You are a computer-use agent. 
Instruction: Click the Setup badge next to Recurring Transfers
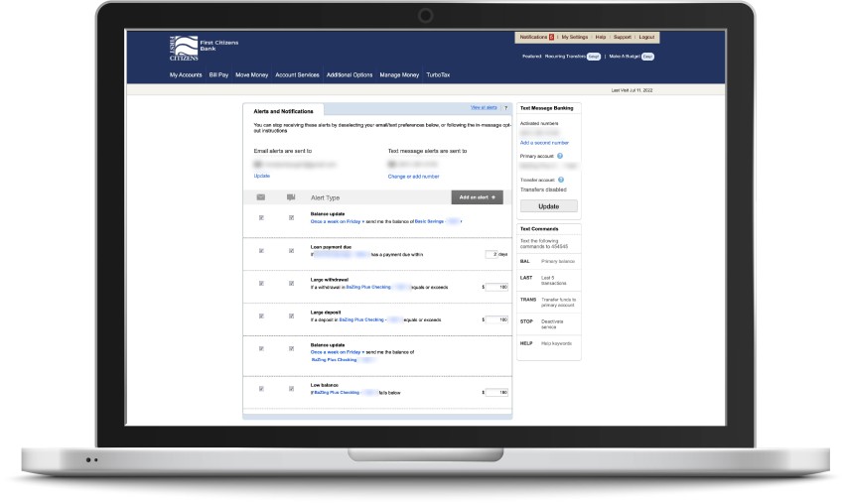594,57
